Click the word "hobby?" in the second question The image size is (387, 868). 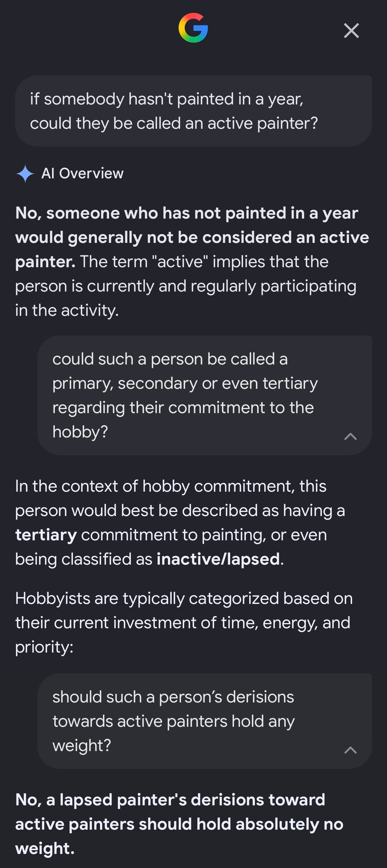pyautogui.click(x=80, y=432)
